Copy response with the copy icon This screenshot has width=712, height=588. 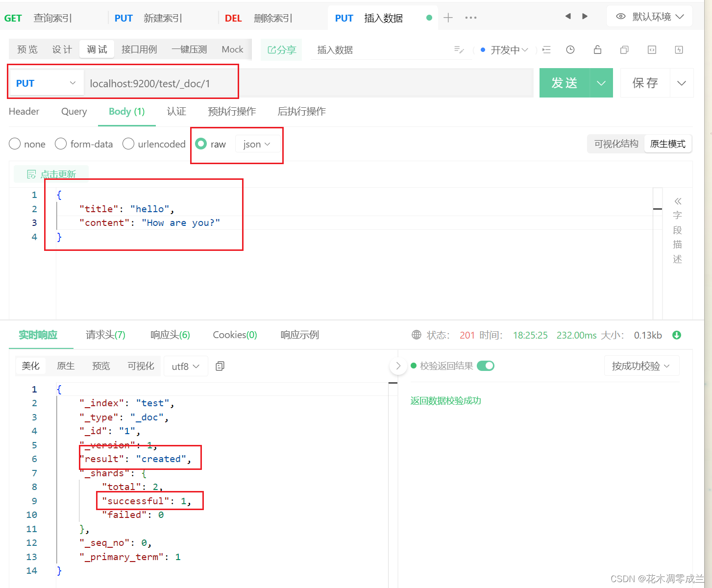pyautogui.click(x=220, y=366)
